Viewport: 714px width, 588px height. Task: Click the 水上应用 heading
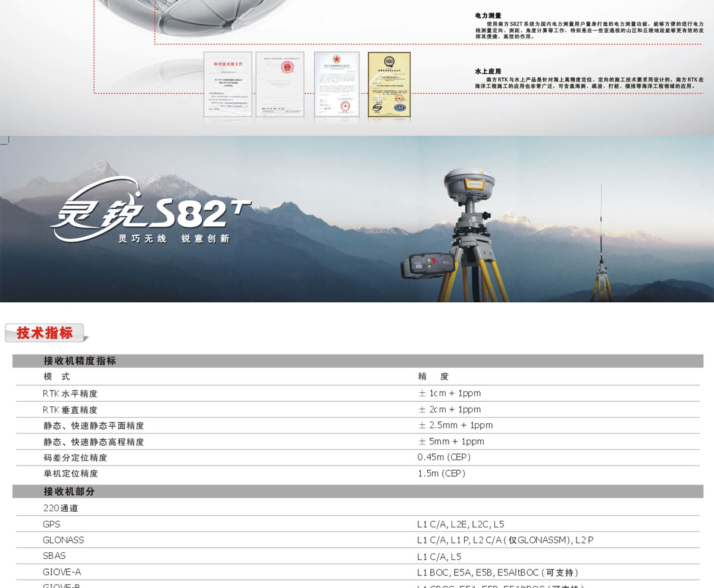click(488, 71)
